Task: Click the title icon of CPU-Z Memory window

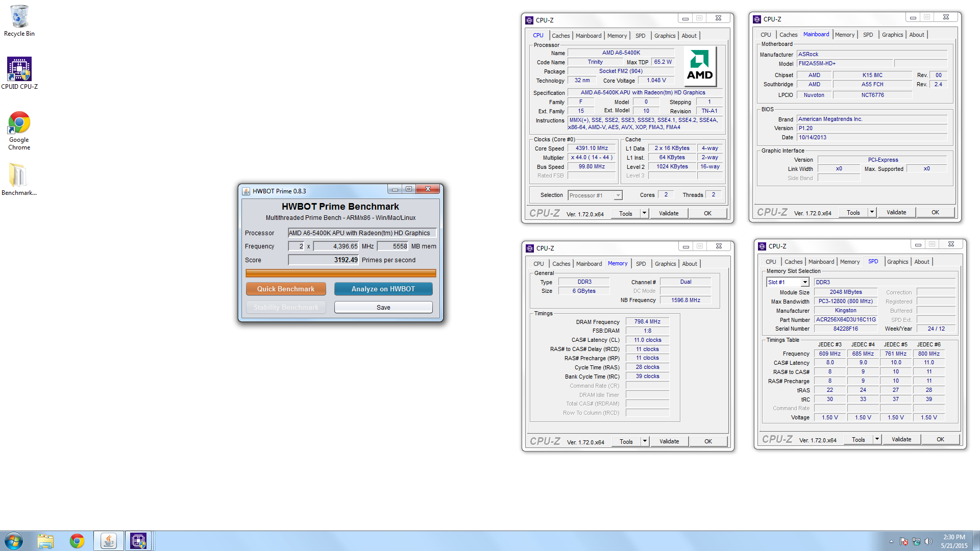Action: click(530, 248)
